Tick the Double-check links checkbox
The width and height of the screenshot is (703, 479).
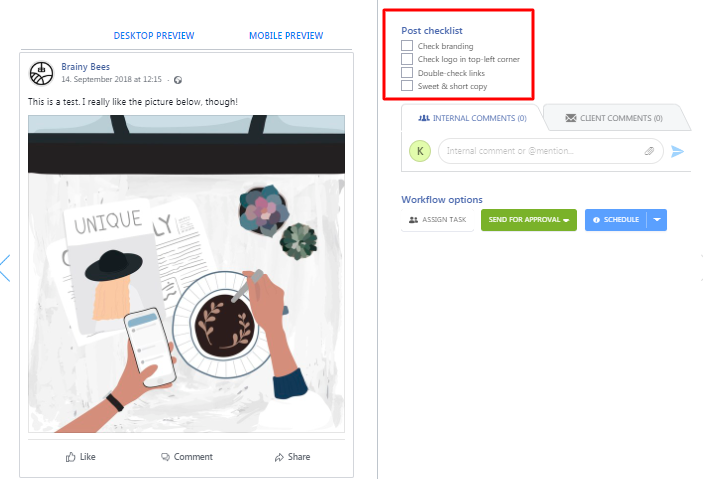point(407,72)
